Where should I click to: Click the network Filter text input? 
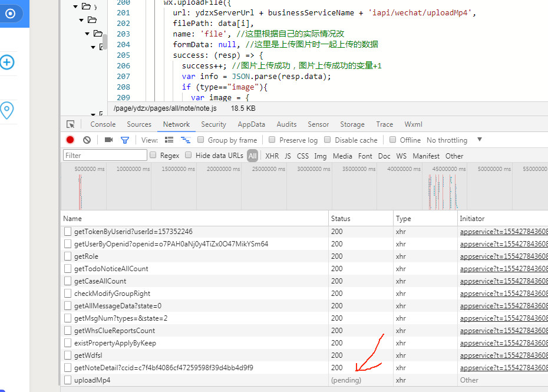tap(105, 156)
